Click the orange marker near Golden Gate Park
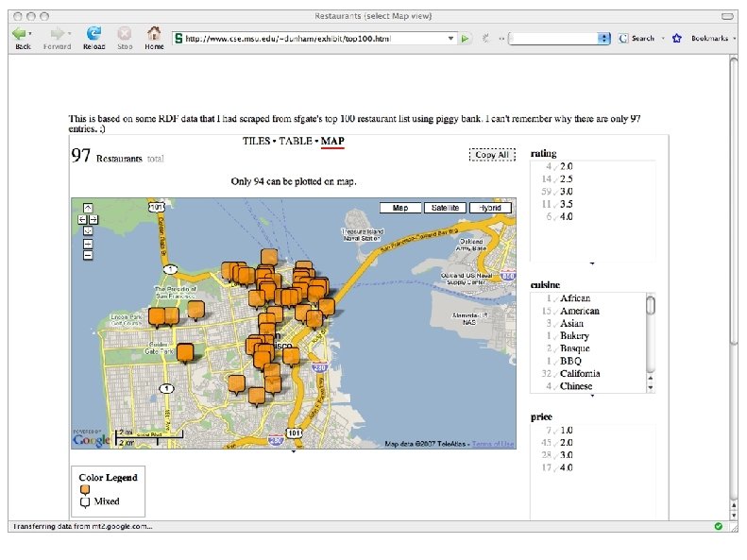This screenshot has width=747, height=560. click(x=185, y=352)
